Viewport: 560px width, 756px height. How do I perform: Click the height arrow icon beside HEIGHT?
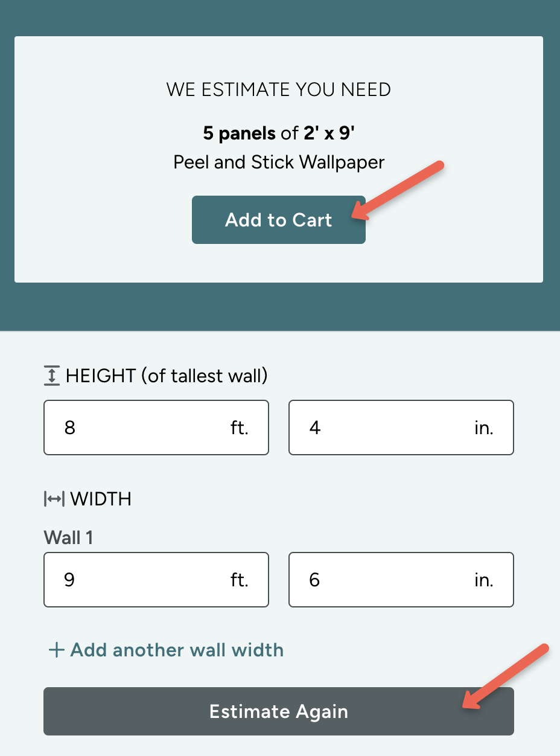click(52, 376)
